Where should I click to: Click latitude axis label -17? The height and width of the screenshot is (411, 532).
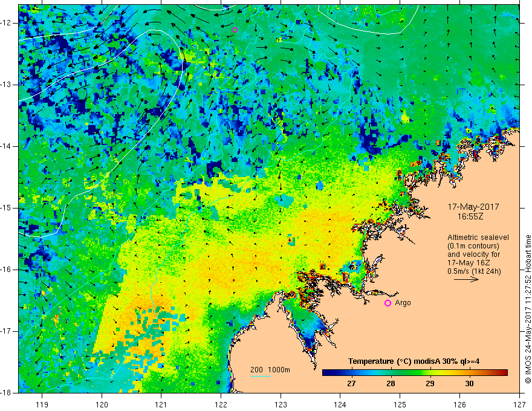(6, 331)
